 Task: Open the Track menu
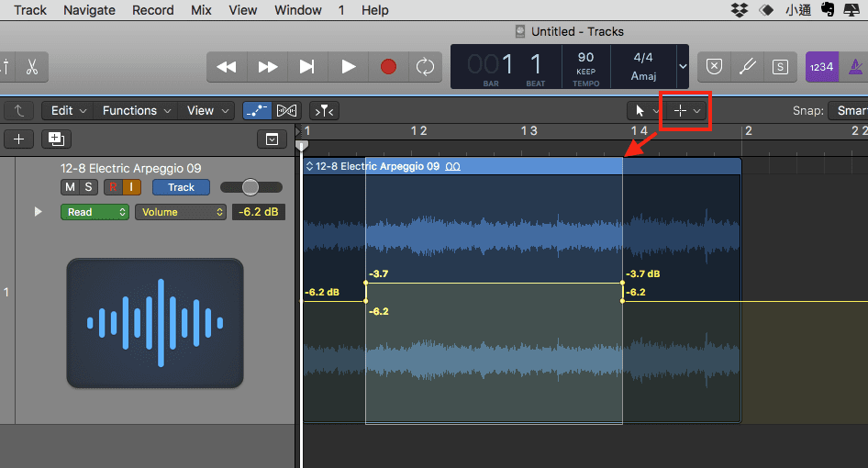pyautogui.click(x=30, y=10)
